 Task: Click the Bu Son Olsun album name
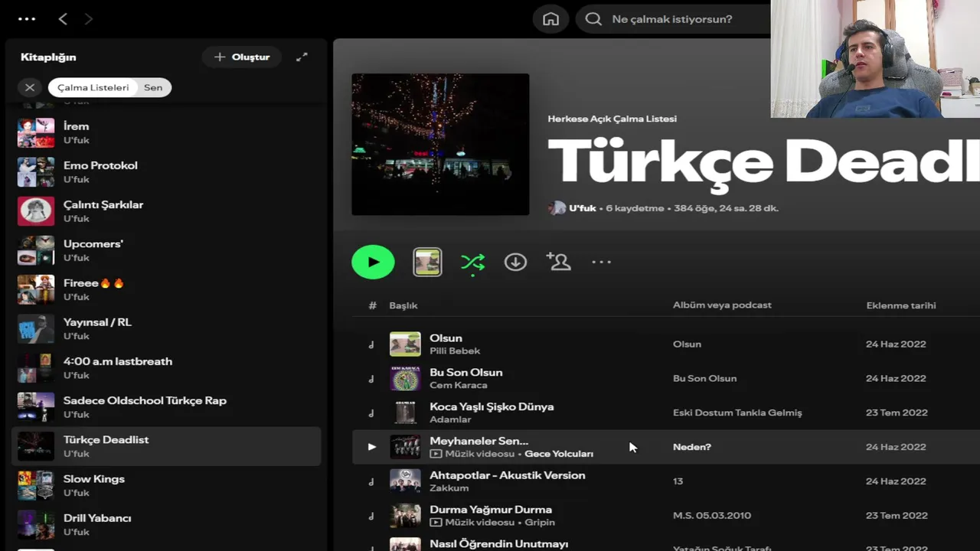704,378
